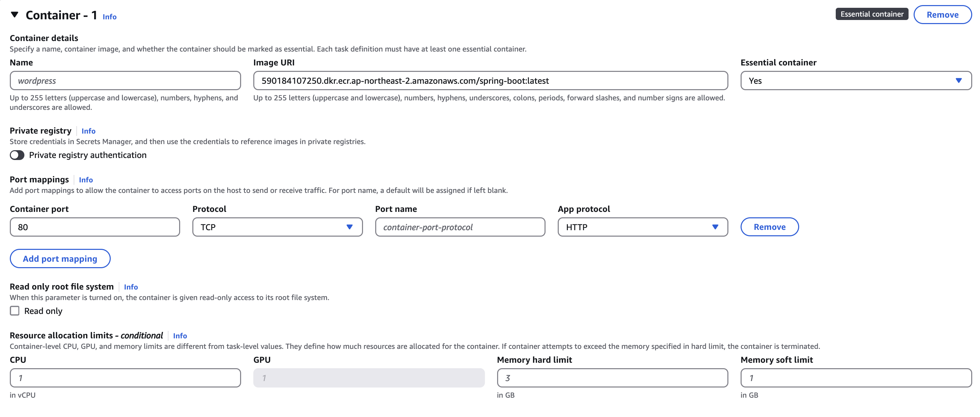
Task: Open Read only root file system Info
Action: tap(130, 287)
